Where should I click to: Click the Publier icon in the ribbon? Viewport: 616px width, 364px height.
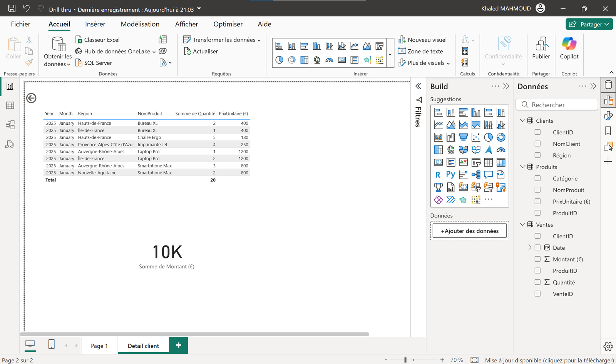click(x=541, y=43)
